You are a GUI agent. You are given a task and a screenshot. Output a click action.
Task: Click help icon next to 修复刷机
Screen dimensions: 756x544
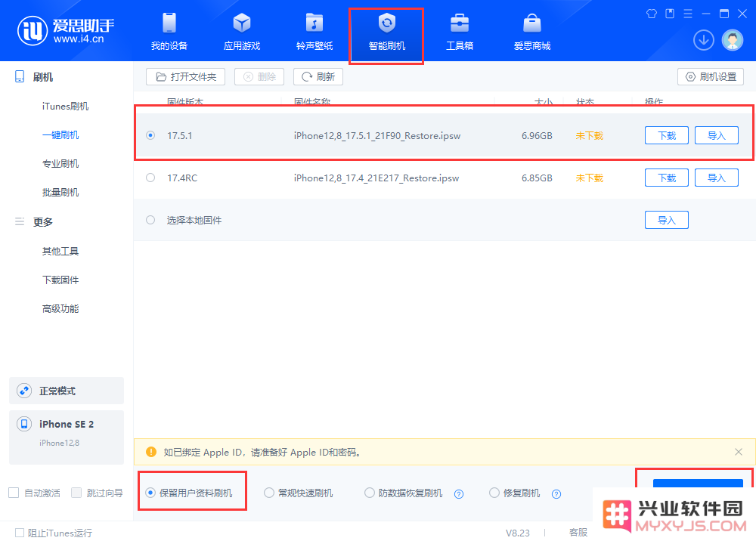(x=556, y=494)
